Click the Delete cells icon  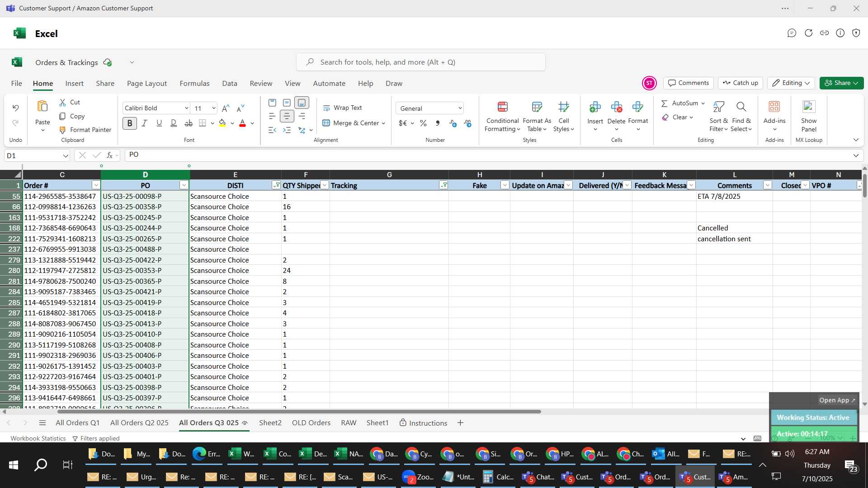click(x=616, y=107)
